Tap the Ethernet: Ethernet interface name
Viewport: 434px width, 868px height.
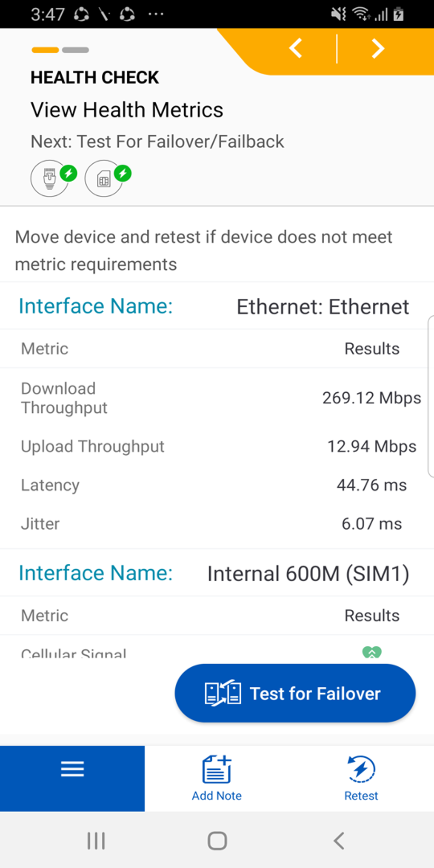[323, 307]
